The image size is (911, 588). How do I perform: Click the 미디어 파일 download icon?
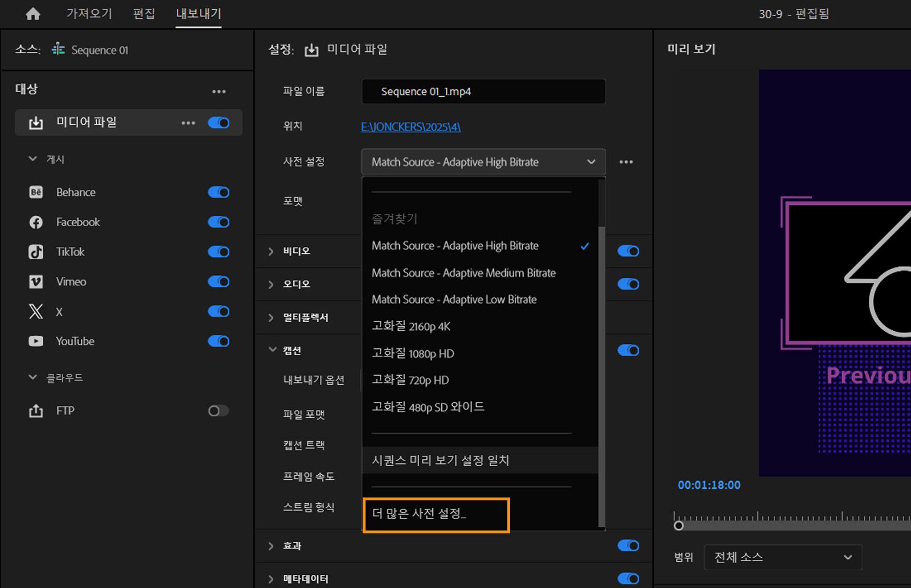(x=35, y=122)
